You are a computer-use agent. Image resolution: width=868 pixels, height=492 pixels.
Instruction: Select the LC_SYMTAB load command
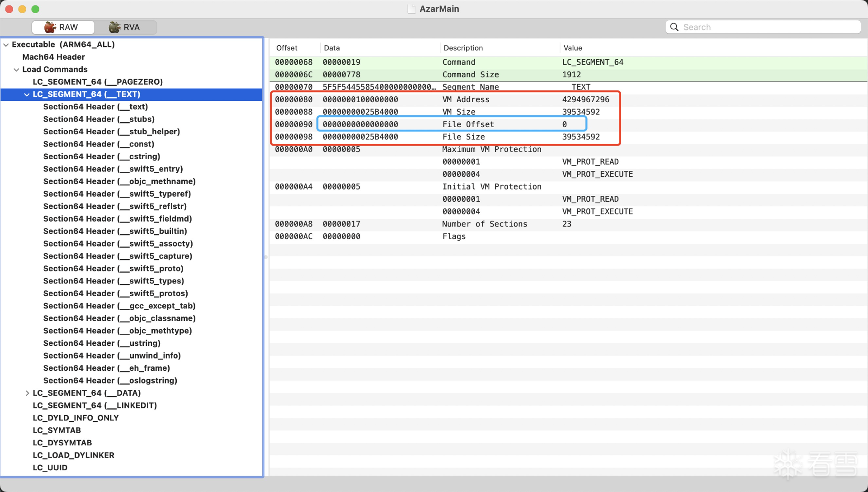point(57,430)
